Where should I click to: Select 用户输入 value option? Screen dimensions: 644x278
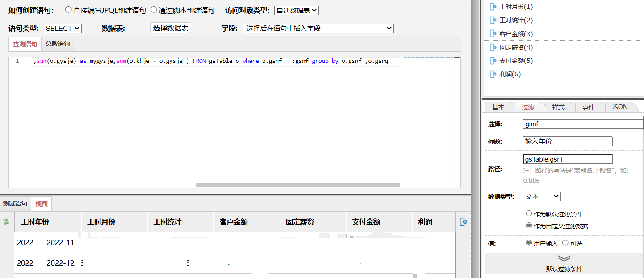(x=529, y=243)
